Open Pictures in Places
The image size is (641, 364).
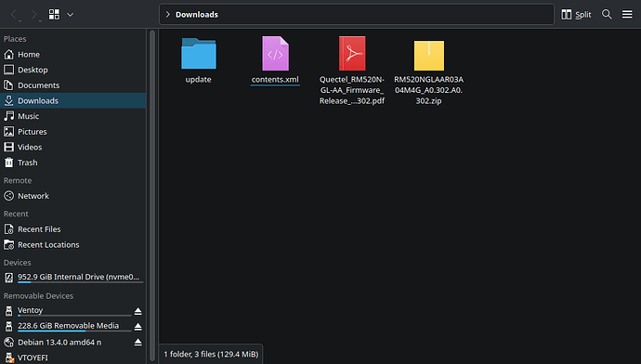[x=72, y=132]
